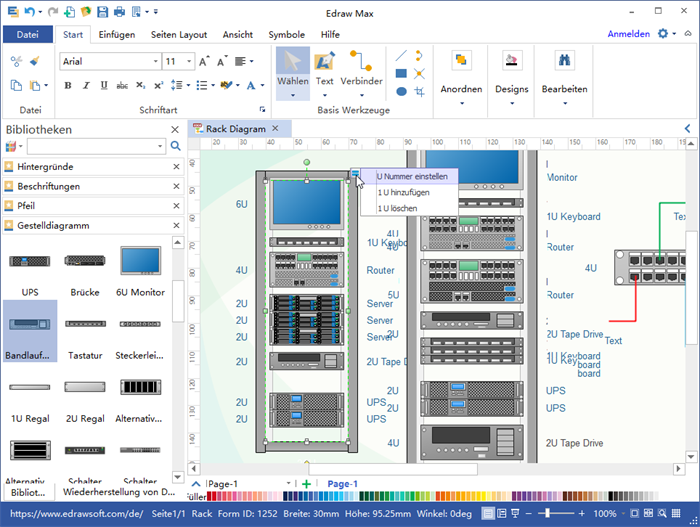Click the scissors cut icon
The height and width of the screenshot is (527, 700).
click(16, 61)
